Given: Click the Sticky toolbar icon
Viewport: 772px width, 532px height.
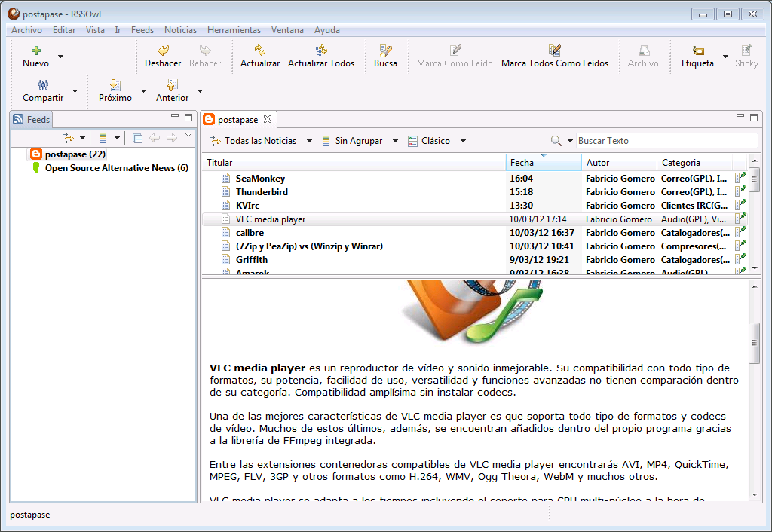Looking at the screenshot, I should point(746,50).
